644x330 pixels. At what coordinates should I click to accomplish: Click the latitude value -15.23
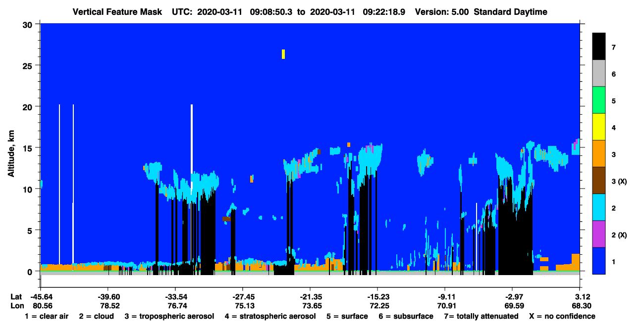377,297
